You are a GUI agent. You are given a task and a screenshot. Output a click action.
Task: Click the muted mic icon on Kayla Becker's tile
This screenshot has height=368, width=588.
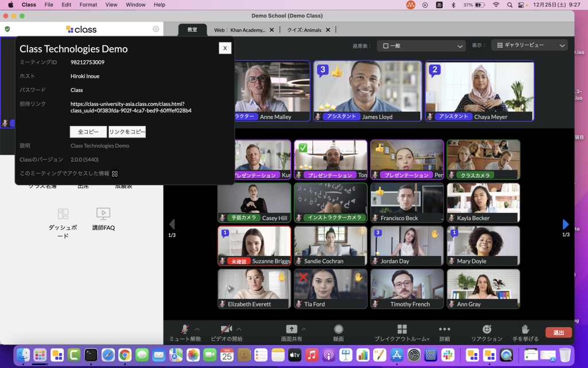pyautogui.click(x=452, y=218)
